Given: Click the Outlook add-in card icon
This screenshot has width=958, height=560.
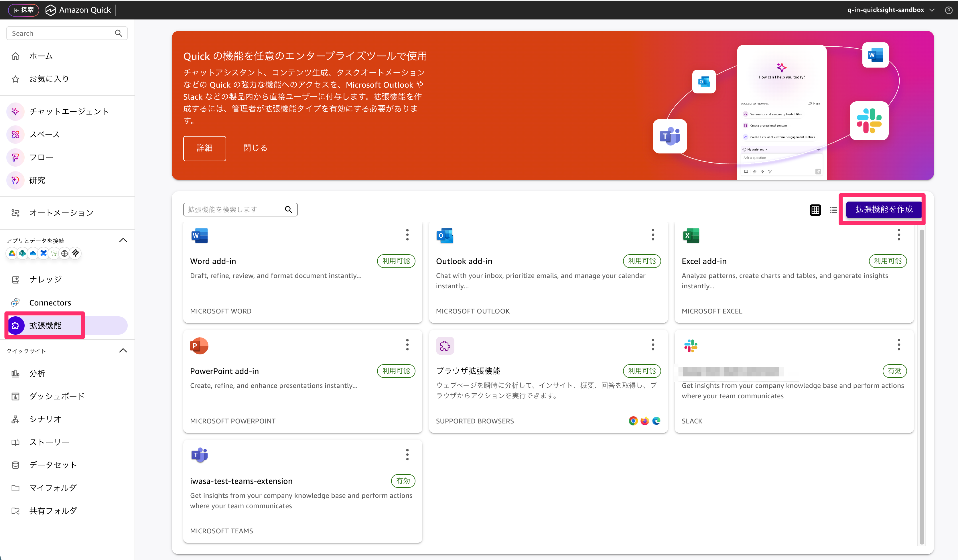Looking at the screenshot, I should (445, 236).
